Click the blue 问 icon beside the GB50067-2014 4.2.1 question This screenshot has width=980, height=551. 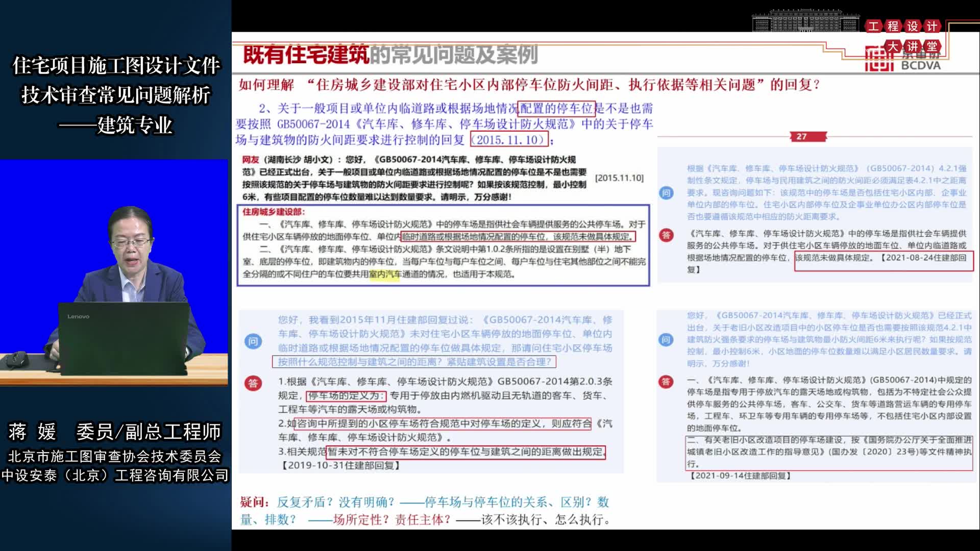pyautogui.click(x=666, y=193)
